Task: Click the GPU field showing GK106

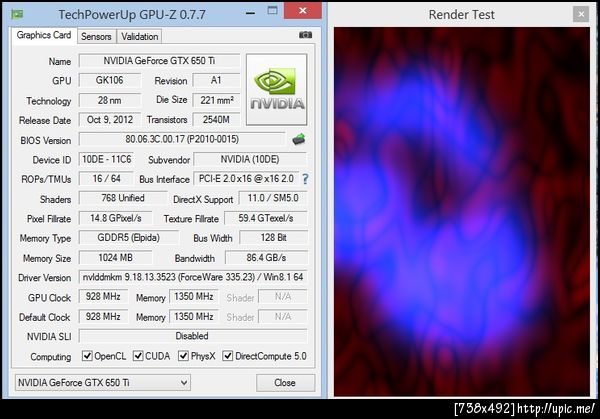Action: point(109,80)
